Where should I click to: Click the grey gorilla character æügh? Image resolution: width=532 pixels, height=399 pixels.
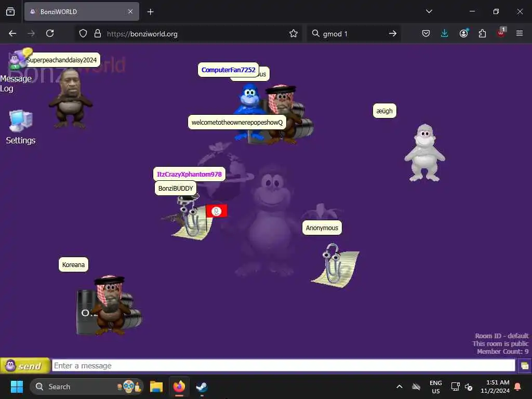(x=424, y=153)
